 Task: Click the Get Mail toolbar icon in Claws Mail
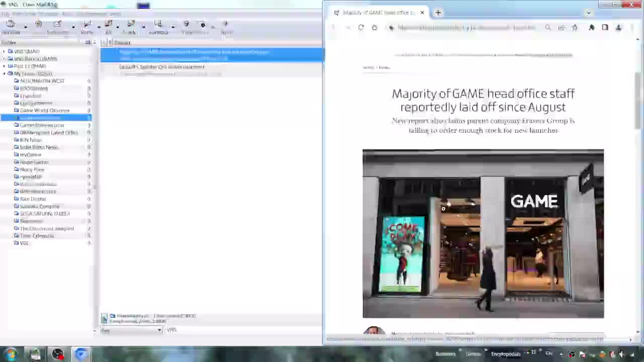11,27
